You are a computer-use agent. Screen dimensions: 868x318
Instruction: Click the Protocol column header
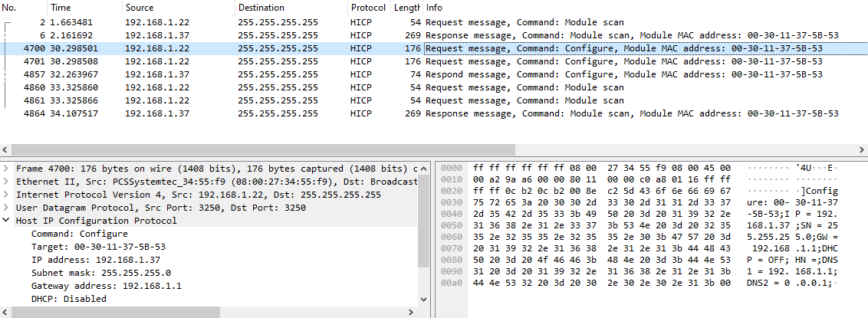368,7
